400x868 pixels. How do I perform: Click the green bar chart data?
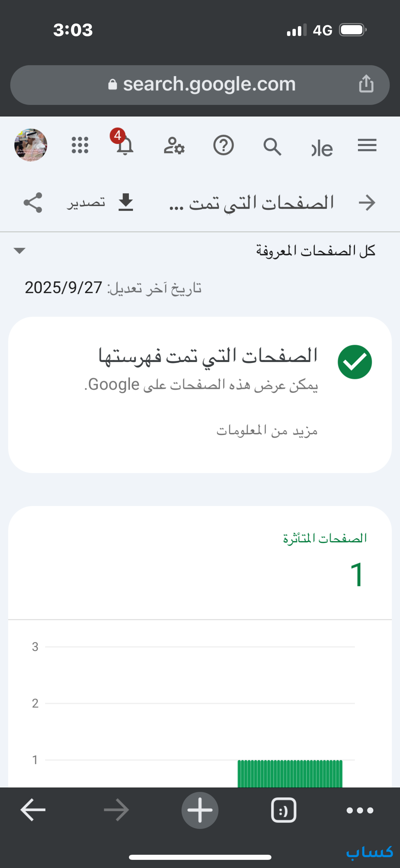[x=290, y=773]
